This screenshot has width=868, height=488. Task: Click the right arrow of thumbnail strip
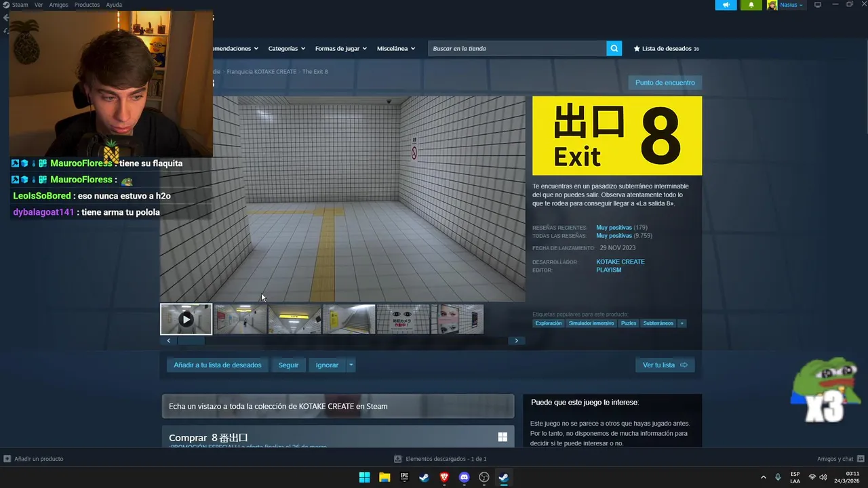tap(516, 341)
